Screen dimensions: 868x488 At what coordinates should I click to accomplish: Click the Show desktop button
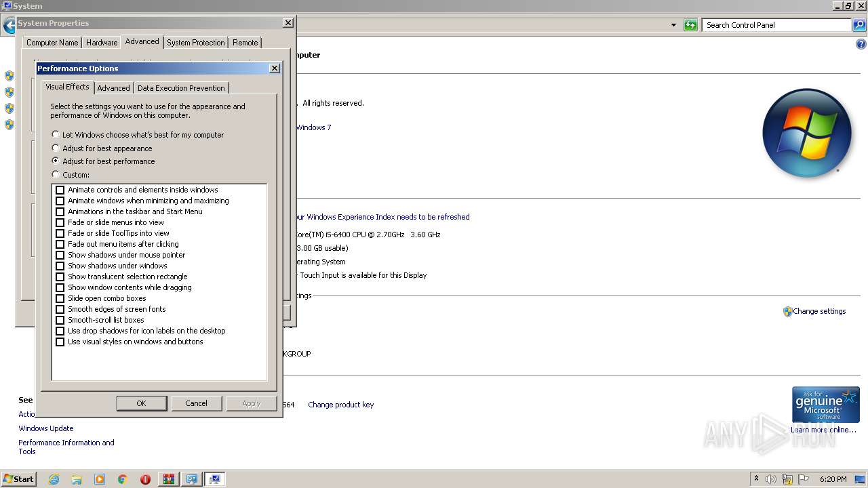pos(861,479)
